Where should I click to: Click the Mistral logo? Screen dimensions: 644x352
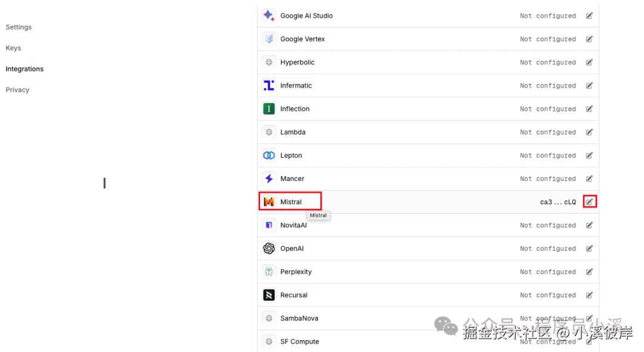pos(269,202)
